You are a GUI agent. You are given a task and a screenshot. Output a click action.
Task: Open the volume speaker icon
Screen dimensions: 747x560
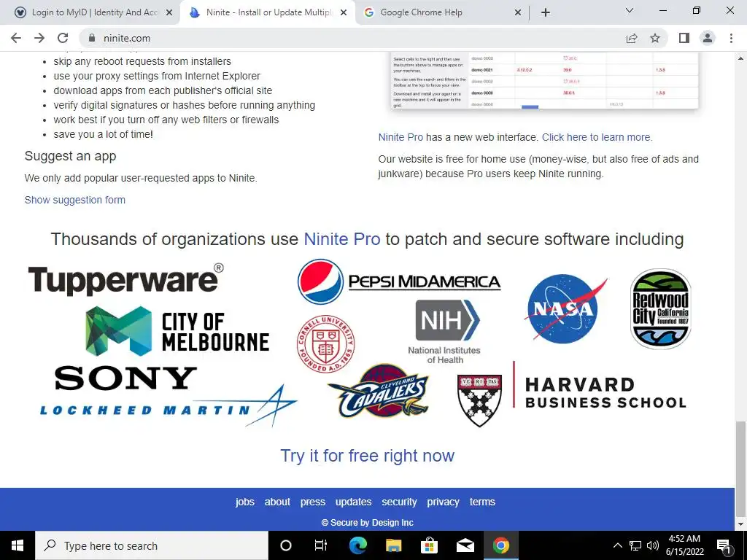pos(653,545)
